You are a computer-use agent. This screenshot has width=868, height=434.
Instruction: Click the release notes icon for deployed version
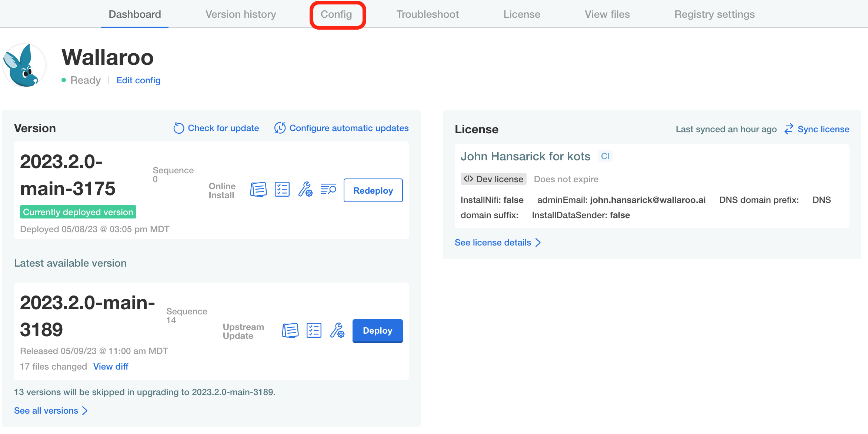[x=257, y=190]
